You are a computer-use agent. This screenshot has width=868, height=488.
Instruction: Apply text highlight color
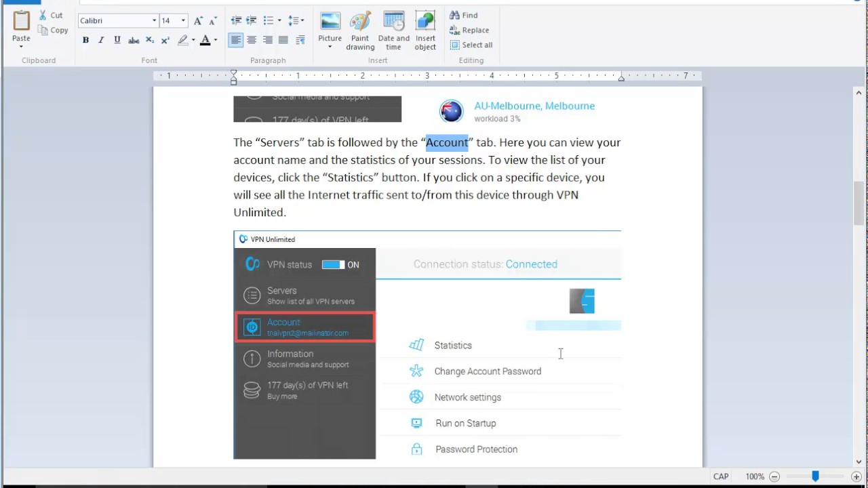(182, 41)
